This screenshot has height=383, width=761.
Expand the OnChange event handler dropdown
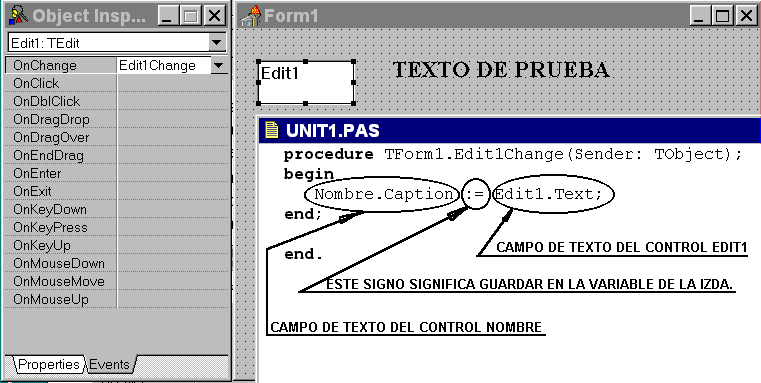pyautogui.click(x=219, y=65)
